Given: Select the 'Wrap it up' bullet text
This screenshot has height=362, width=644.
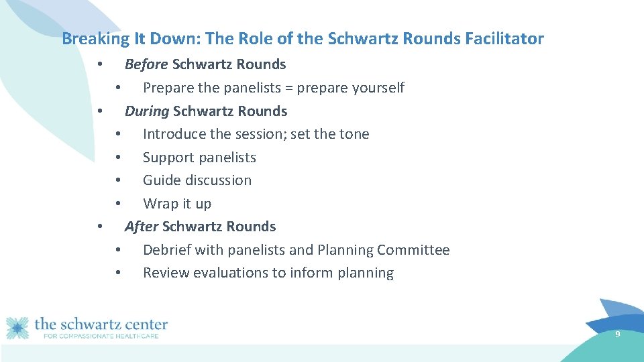Looking at the screenshot, I should pos(177,204).
